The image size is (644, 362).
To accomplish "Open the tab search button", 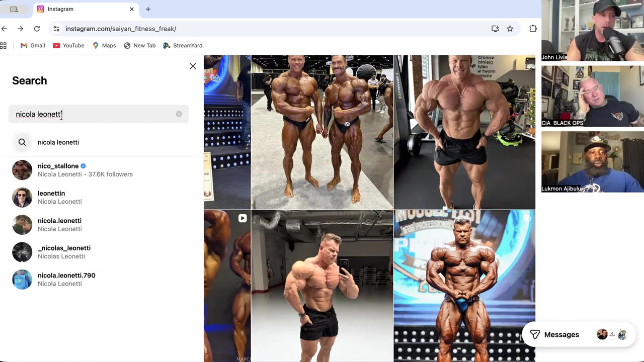I will (14, 9).
